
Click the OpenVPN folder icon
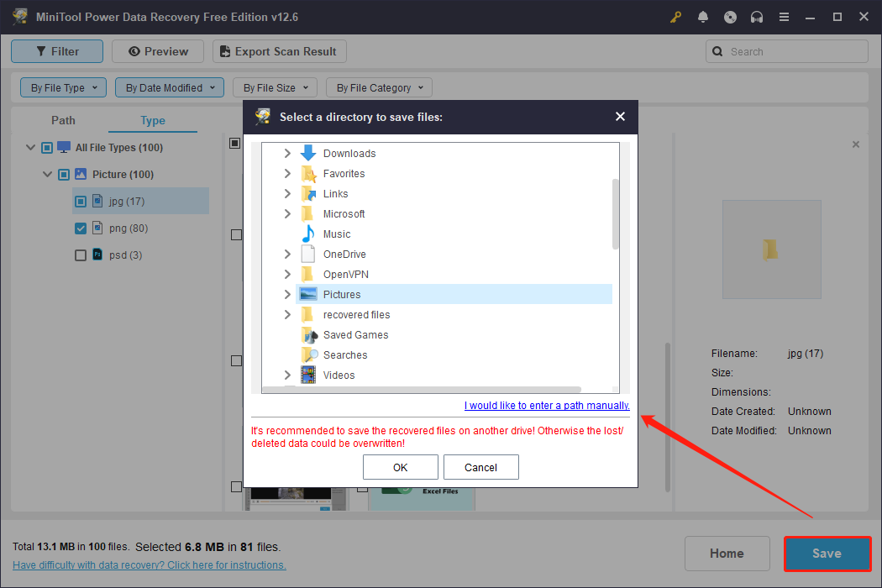[307, 274]
